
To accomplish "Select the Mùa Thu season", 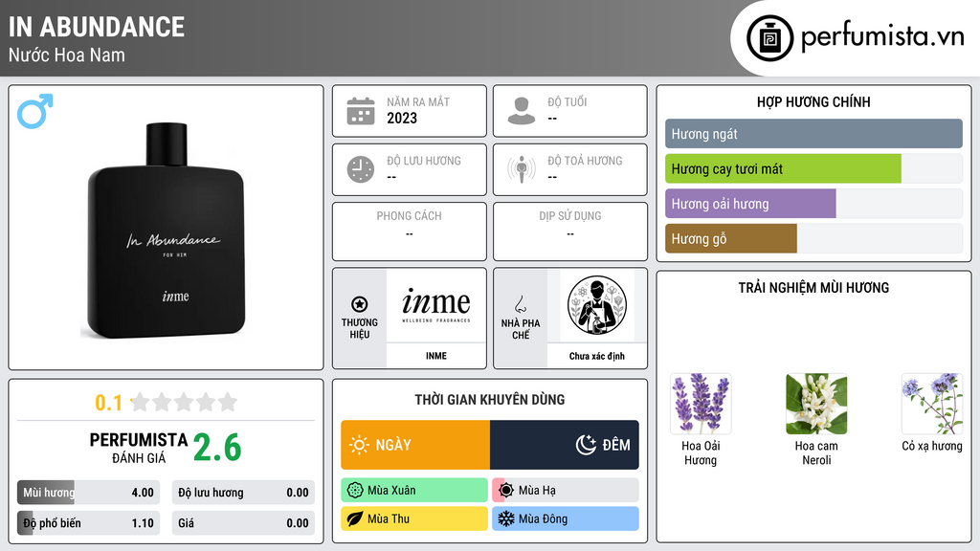I will [x=414, y=518].
